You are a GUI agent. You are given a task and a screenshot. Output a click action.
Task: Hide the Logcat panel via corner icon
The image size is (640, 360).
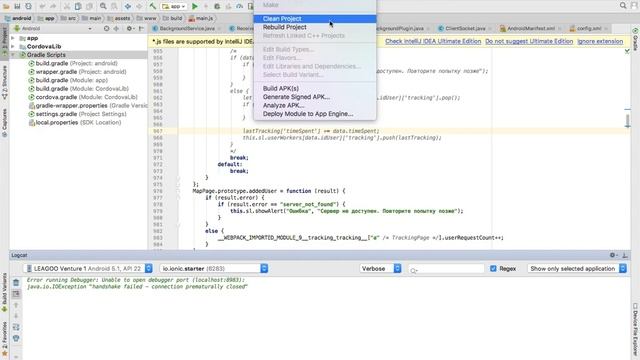(624, 255)
